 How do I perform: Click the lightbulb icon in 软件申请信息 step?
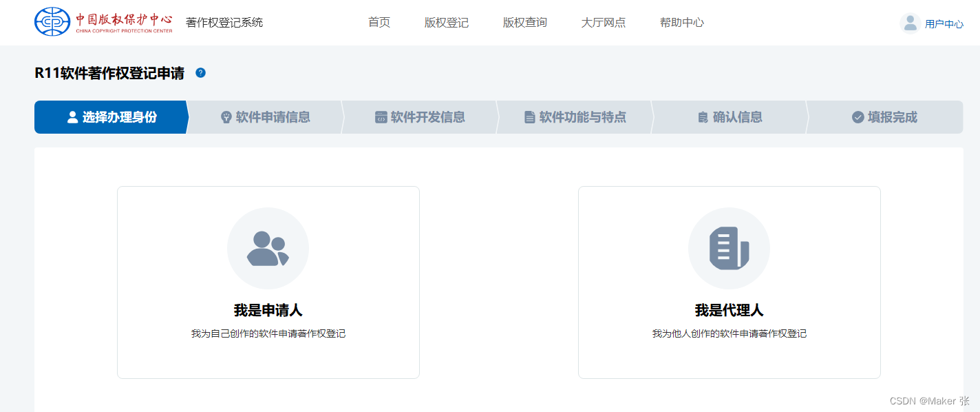click(226, 117)
